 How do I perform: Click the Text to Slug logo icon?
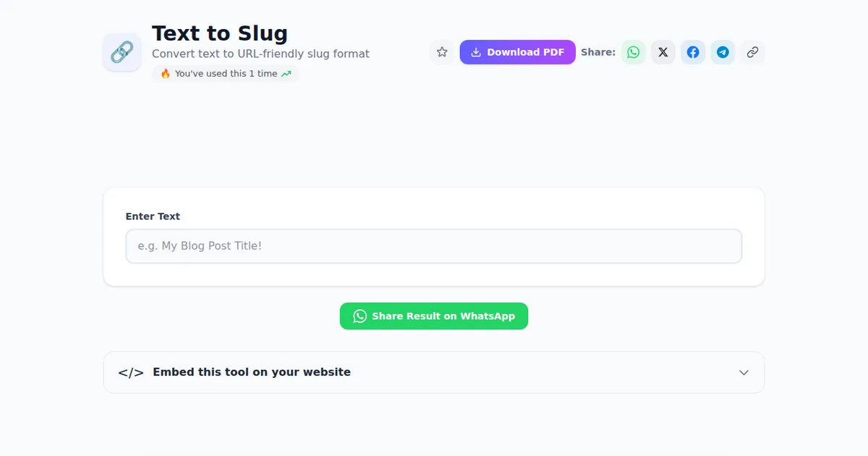click(x=122, y=52)
